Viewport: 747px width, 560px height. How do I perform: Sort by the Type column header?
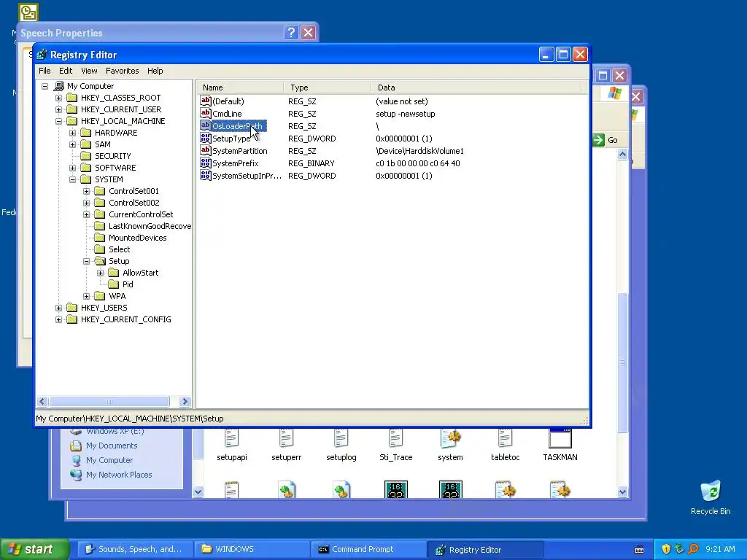click(328, 87)
